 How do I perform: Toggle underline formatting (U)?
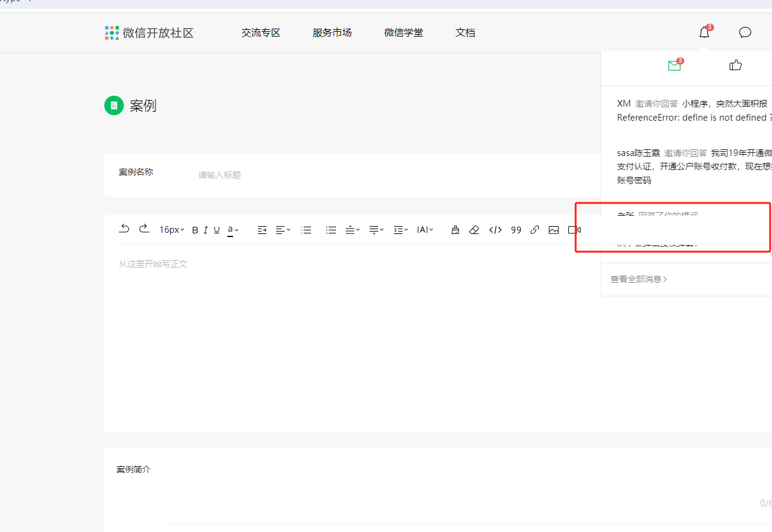(216, 230)
